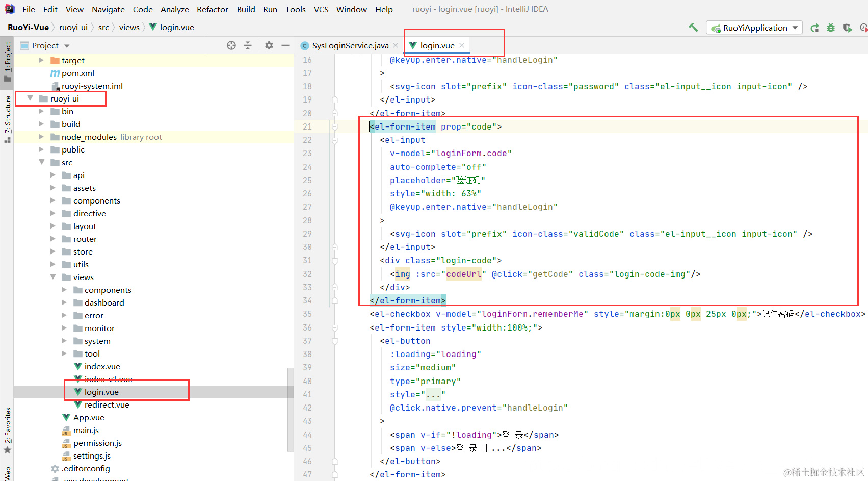Select the App.vue file icon

pyautogui.click(x=66, y=417)
